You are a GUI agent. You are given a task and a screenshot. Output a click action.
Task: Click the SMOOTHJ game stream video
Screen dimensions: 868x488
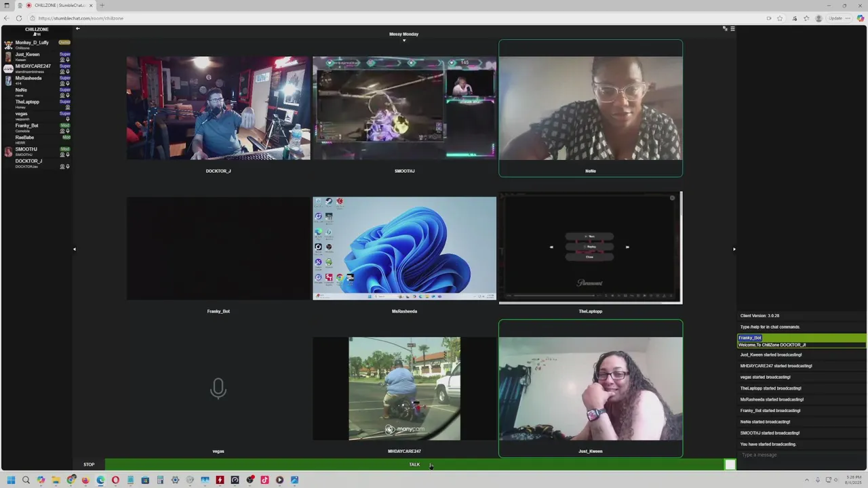click(404, 108)
